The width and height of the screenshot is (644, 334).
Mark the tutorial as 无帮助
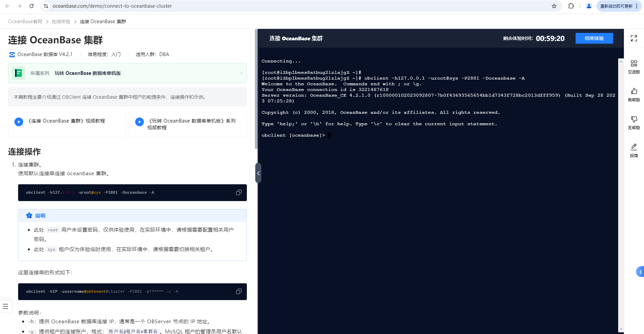tap(634, 123)
